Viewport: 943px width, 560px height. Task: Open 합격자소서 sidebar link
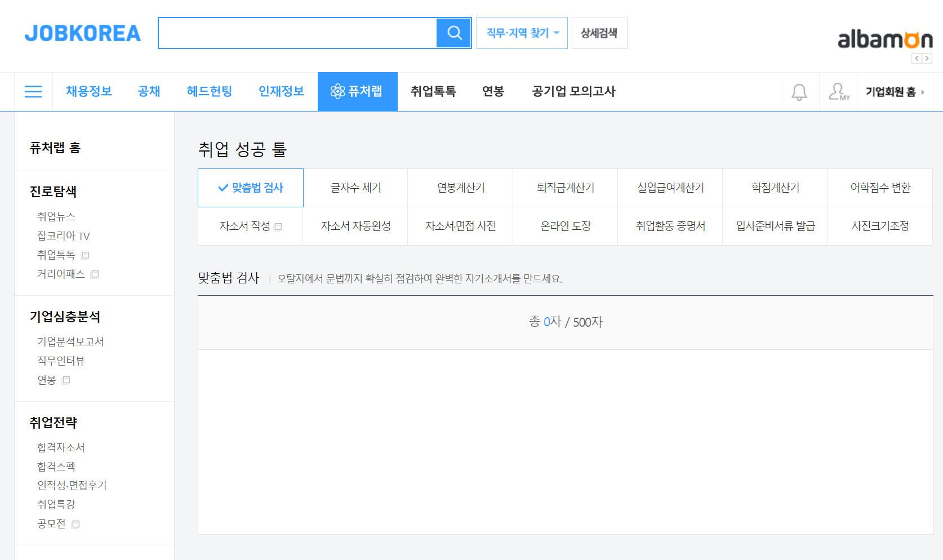[61, 448]
